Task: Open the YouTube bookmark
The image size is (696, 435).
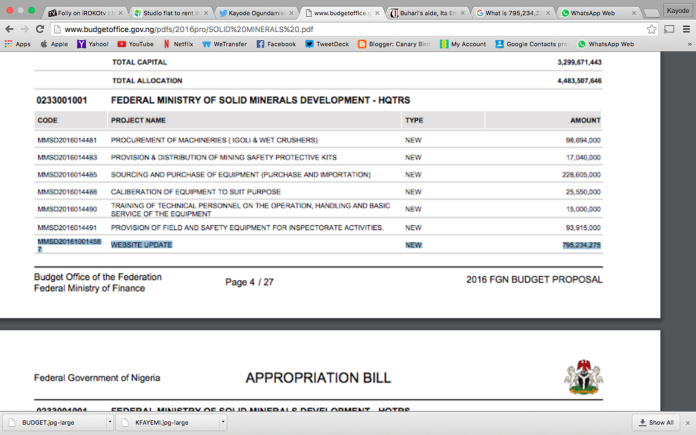Action: [x=135, y=44]
